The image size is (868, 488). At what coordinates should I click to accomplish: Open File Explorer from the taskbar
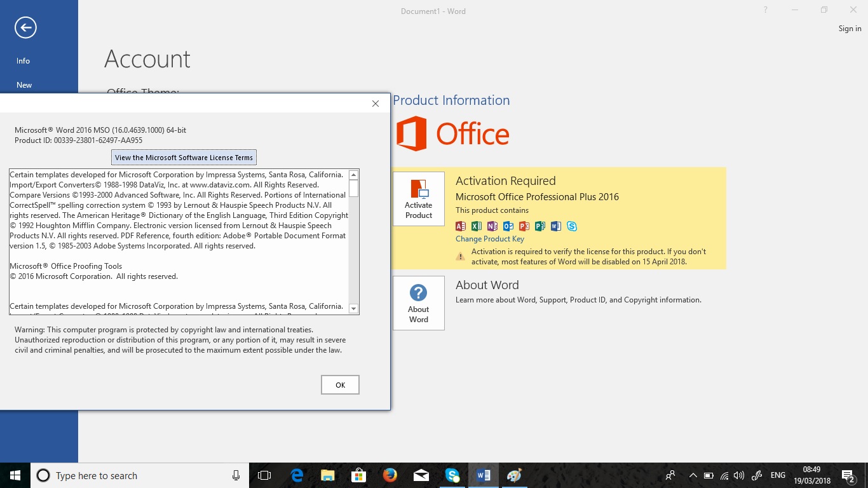click(328, 475)
